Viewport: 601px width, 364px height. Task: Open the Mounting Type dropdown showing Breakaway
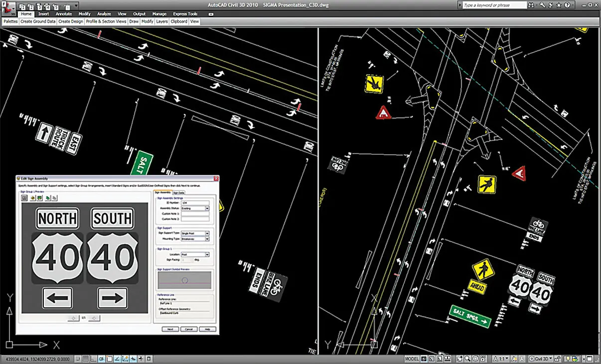point(207,239)
